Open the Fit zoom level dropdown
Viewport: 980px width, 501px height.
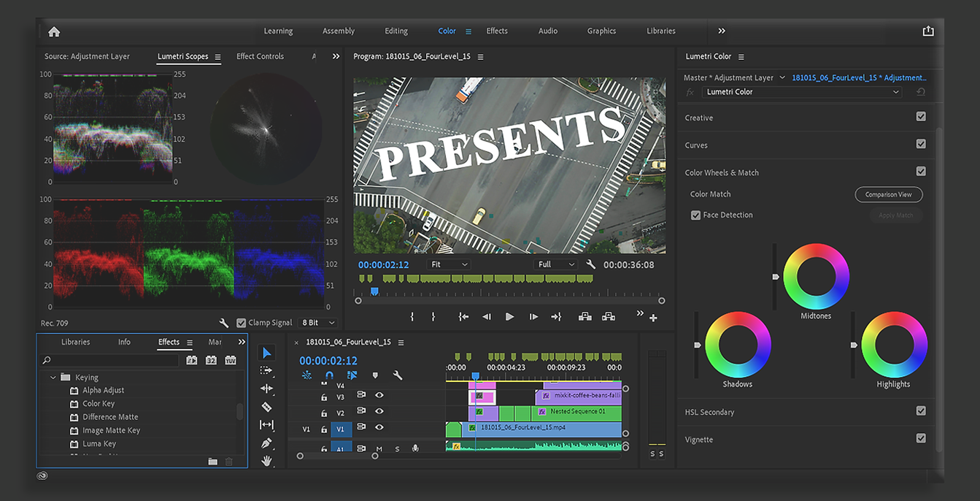pyautogui.click(x=450, y=264)
